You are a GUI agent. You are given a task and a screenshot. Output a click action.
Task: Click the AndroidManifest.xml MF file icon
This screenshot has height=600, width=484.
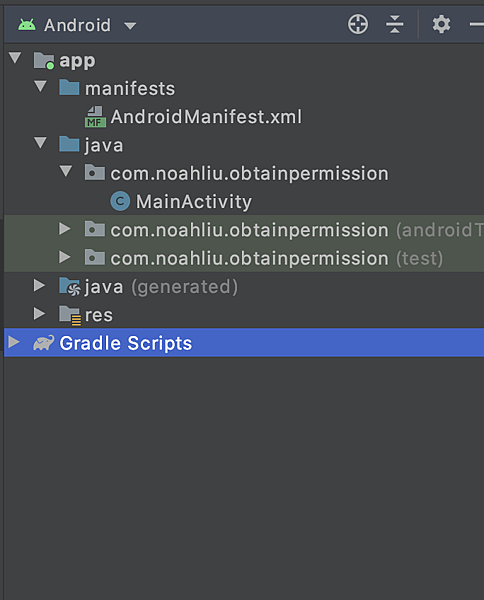point(95,117)
